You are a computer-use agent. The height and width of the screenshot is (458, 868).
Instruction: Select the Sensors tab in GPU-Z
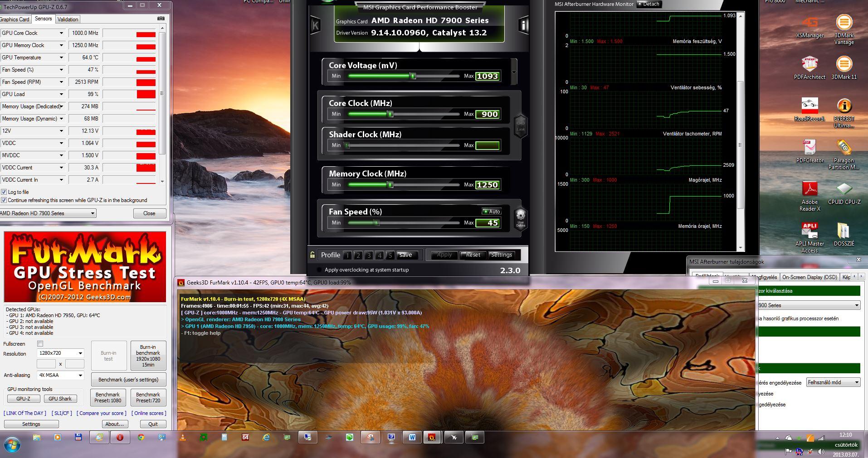point(44,19)
